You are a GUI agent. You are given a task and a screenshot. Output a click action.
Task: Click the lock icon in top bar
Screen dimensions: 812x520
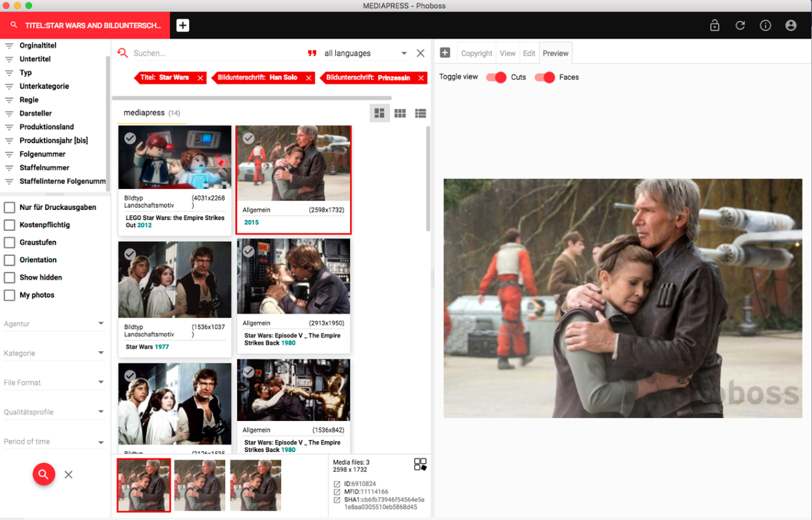pos(715,26)
